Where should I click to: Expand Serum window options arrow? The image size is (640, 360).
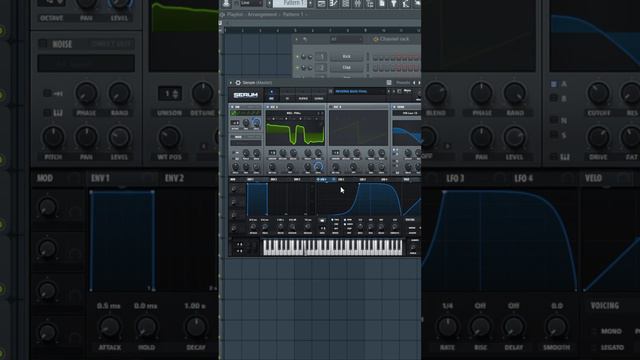tap(231, 82)
